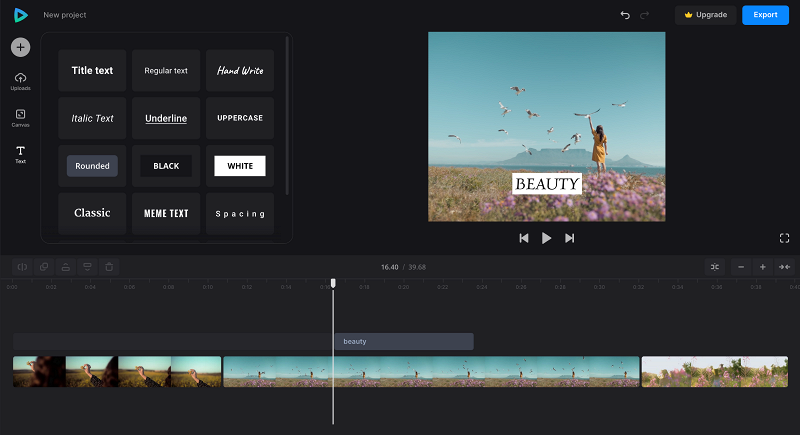The height and width of the screenshot is (435, 800).
Task: Undo the last action
Action: pos(625,15)
